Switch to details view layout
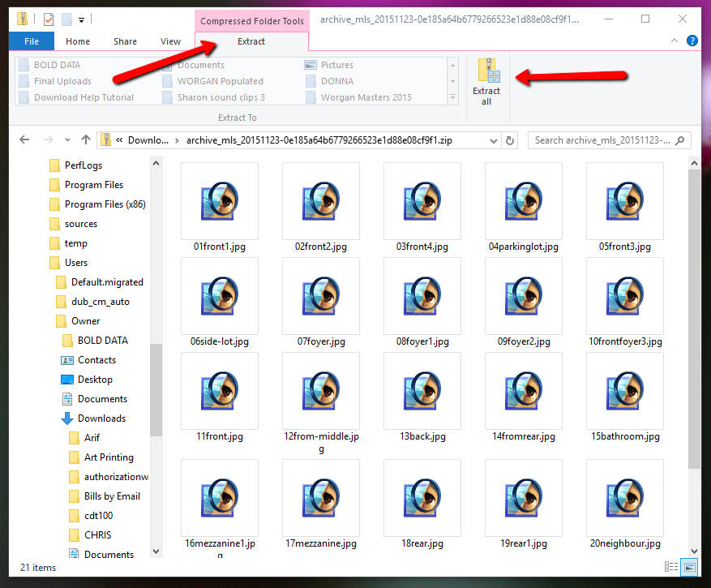Viewport: 711px width, 588px height. 671,567
